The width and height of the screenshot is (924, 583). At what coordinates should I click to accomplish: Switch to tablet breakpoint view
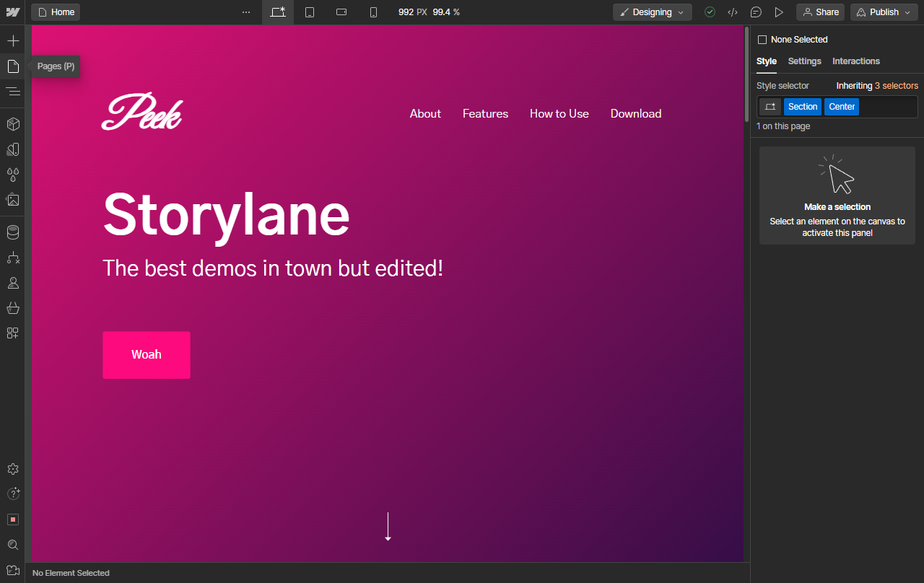pos(310,12)
